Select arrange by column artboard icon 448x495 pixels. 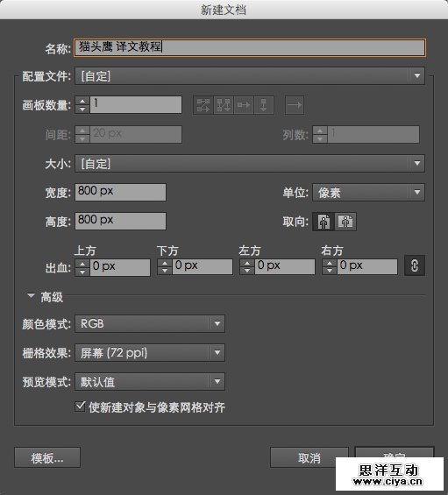pos(264,105)
